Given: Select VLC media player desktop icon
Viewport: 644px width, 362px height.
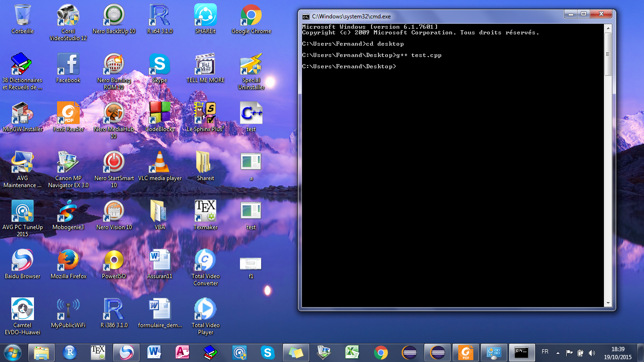Looking at the screenshot, I should 160,166.
